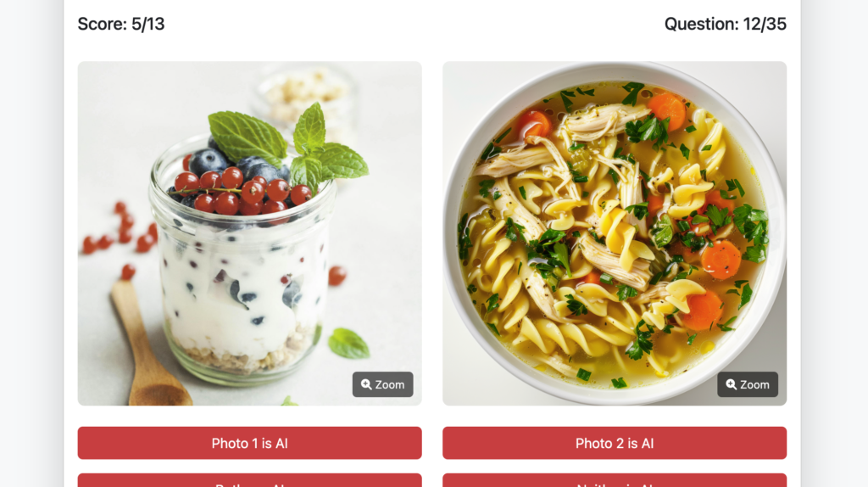Image resolution: width=868 pixels, height=487 pixels.
Task: Click the magnifier icon on the yogurt jar photo
Action: pyautogui.click(x=366, y=384)
